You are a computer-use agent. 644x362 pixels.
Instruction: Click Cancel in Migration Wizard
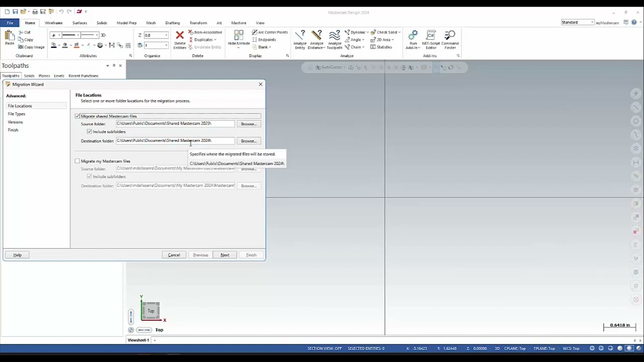pos(174,255)
